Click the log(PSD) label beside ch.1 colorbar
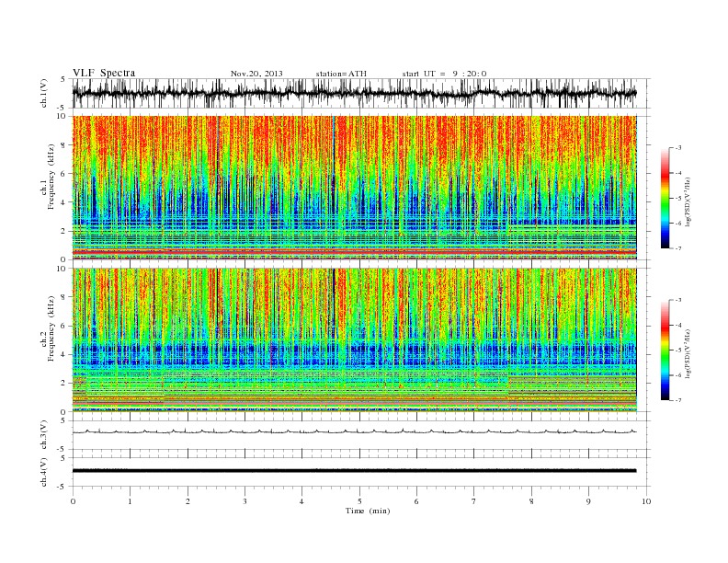The height and width of the screenshot is (563, 728). 688,201
